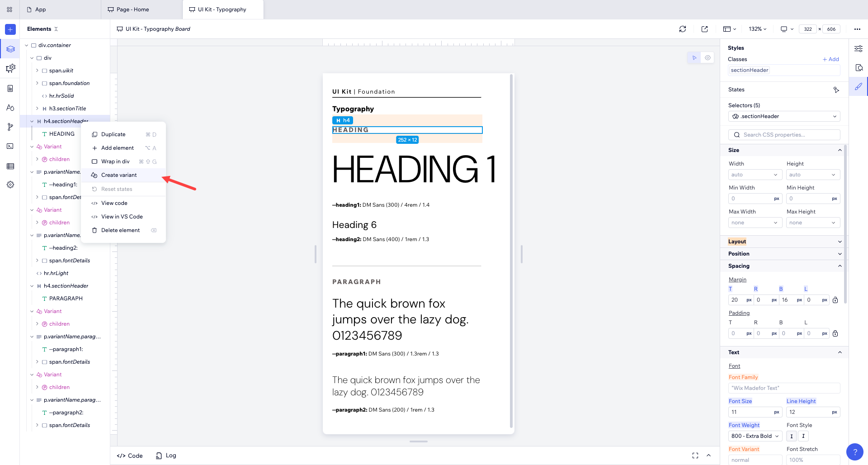Open the .sectionHeader selector dropdown
The width and height of the screenshot is (868, 465).
click(x=784, y=116)
